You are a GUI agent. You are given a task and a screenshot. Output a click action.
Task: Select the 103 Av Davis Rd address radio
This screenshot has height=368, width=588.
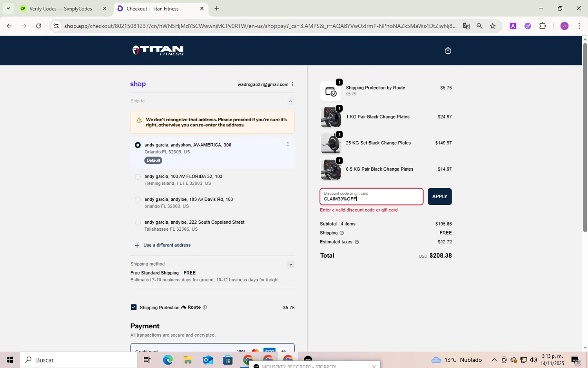pyautogui.click(x=138, y=200)
